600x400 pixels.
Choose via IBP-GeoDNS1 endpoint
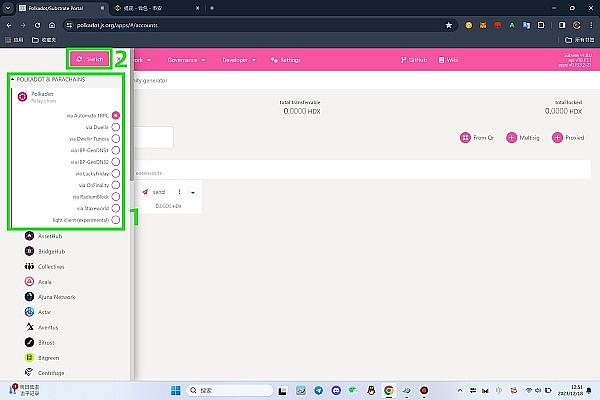pyautogui.click(x=116, y=150)
